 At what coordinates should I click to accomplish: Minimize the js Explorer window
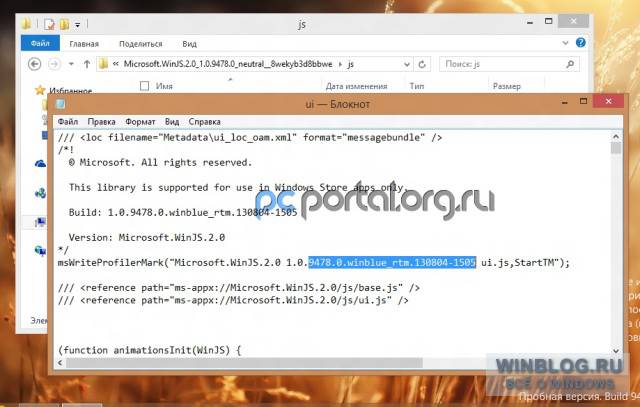(x=530, y=22)
